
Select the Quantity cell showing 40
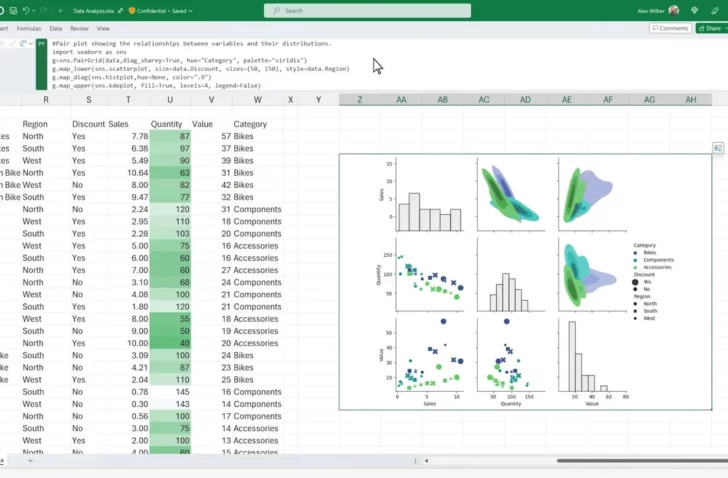click(x=170, y=343)
